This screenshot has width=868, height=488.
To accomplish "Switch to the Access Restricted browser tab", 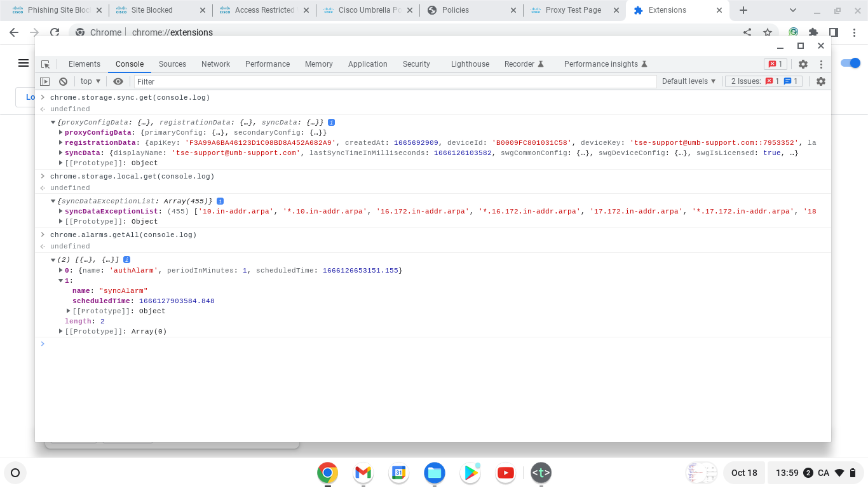I will click(264, 10).
